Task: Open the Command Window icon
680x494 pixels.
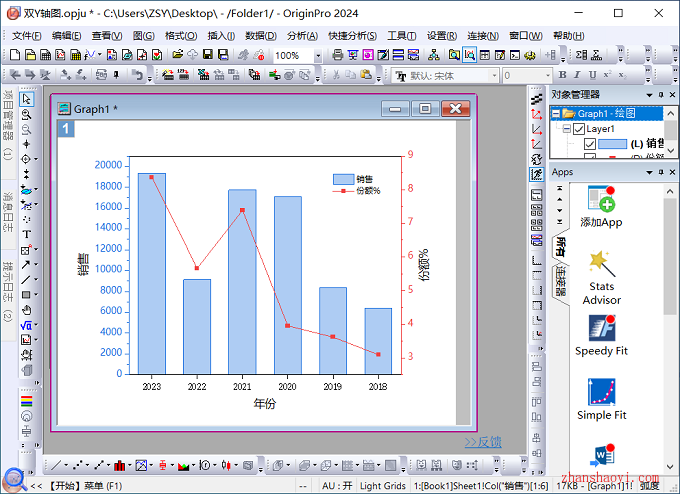Action: (515, 55)
